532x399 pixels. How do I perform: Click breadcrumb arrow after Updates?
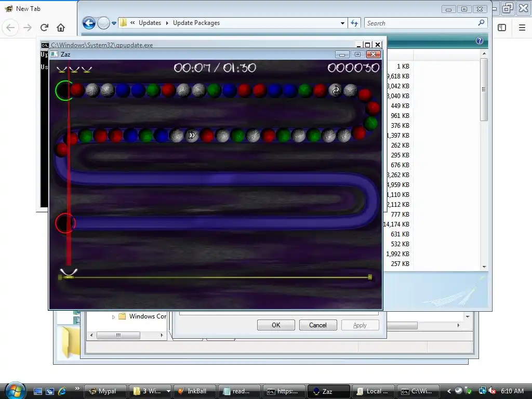pos(167,23)
